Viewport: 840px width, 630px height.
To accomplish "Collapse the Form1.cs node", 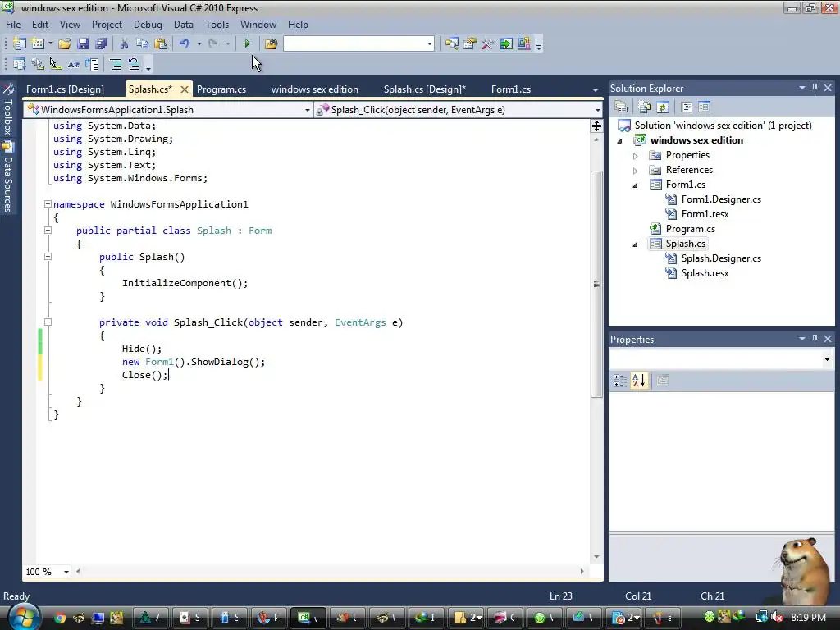I will point(636,185).
